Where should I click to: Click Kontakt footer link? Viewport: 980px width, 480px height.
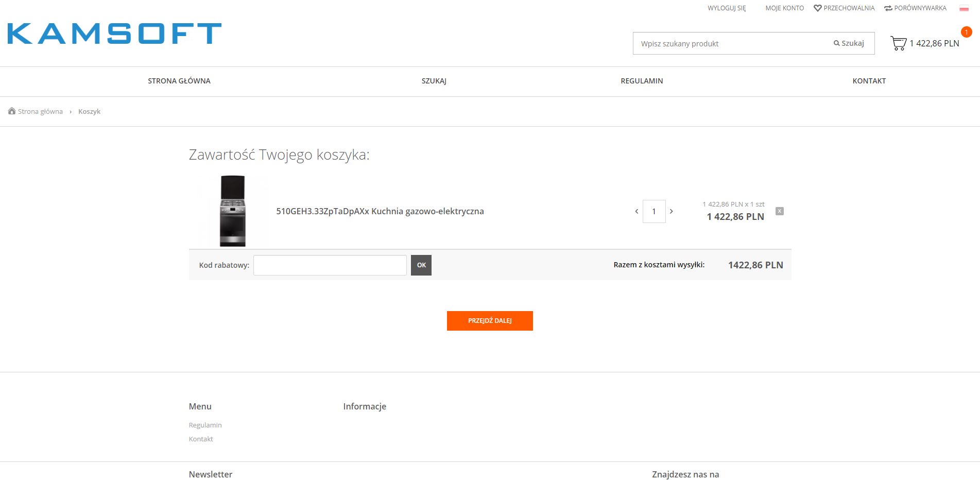pos(201,439)
